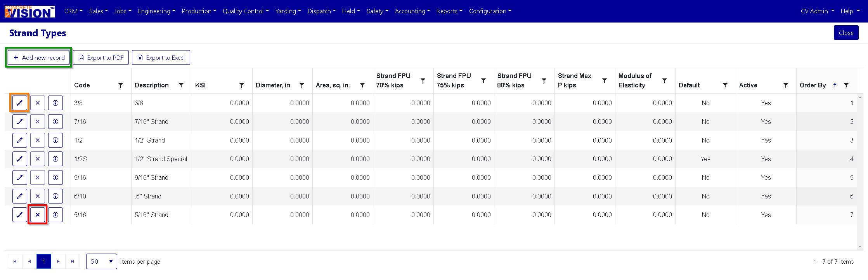
Task: Show info for the 5/16 row
Action: 55,215
